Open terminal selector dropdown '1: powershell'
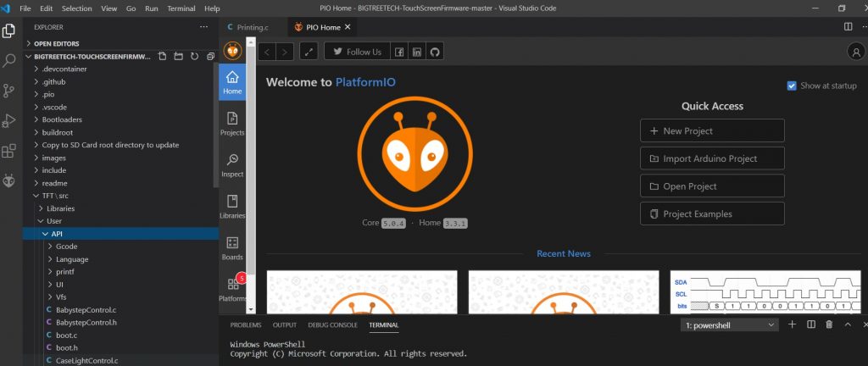 pyautogui.click(x=730, y=325)
